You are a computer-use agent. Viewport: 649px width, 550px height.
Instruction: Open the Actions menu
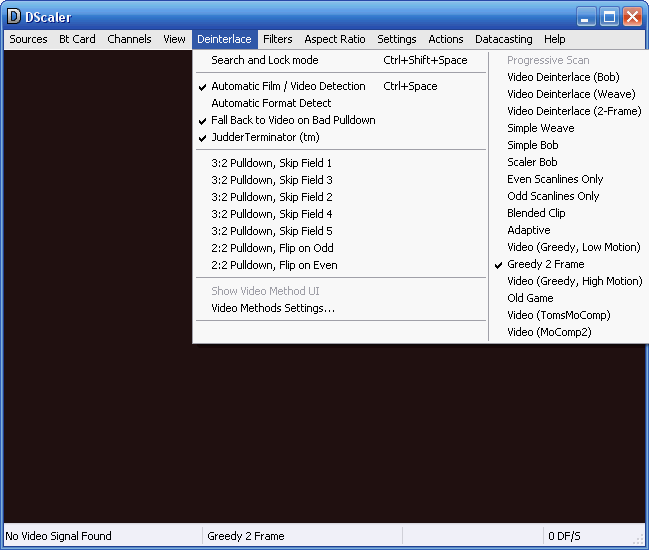pos(446,39)
